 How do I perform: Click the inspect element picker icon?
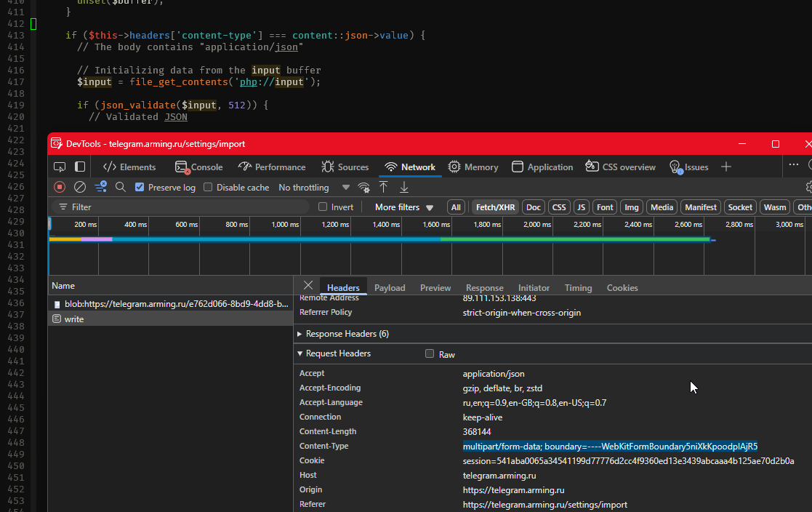tap(60, 167)
